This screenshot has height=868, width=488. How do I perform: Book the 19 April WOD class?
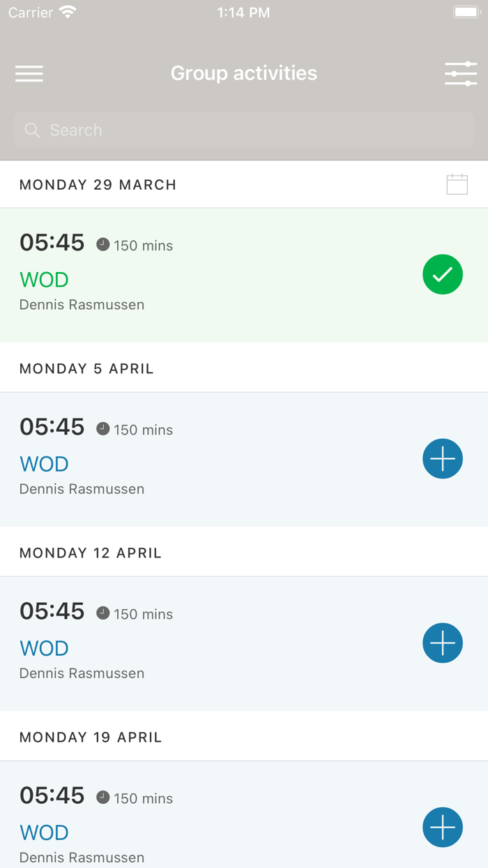443,828
